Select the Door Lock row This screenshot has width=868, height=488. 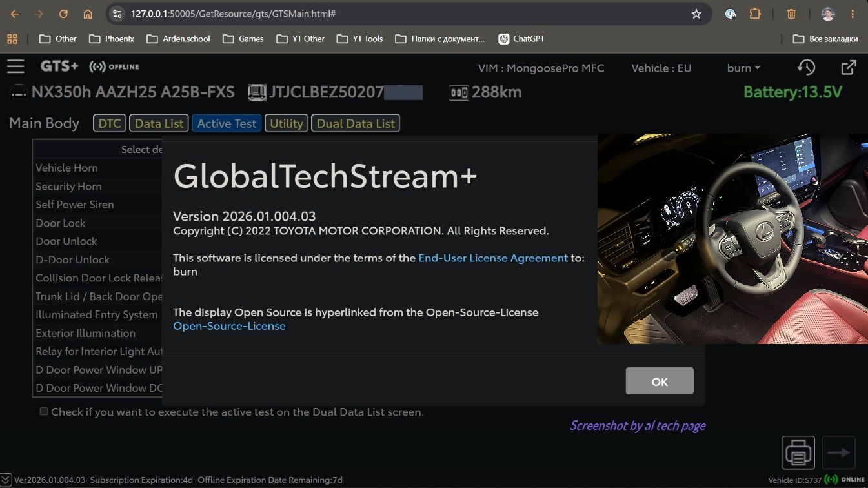click(x=98, y=223)
